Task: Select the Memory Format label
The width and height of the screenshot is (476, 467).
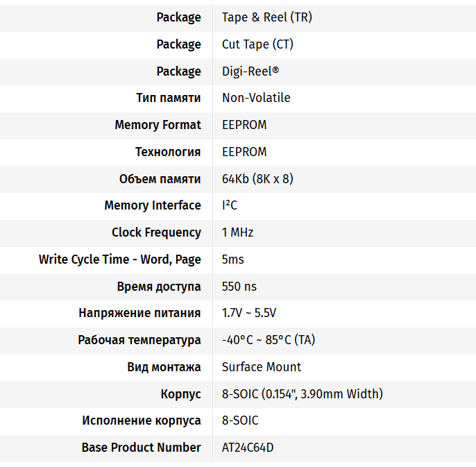Action: tap(158, 125)
